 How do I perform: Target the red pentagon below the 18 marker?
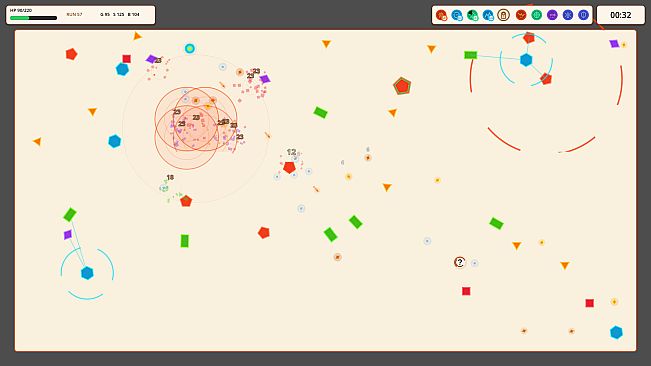click(186, 201)
